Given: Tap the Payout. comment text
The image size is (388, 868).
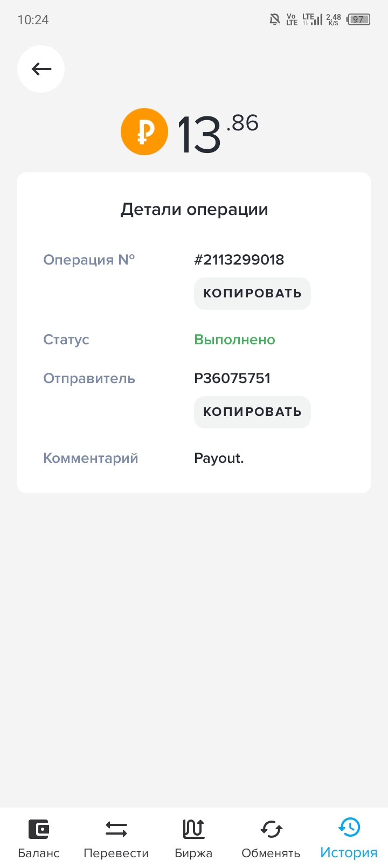Looking at the screenshot, I should click(x=219, y=459).
